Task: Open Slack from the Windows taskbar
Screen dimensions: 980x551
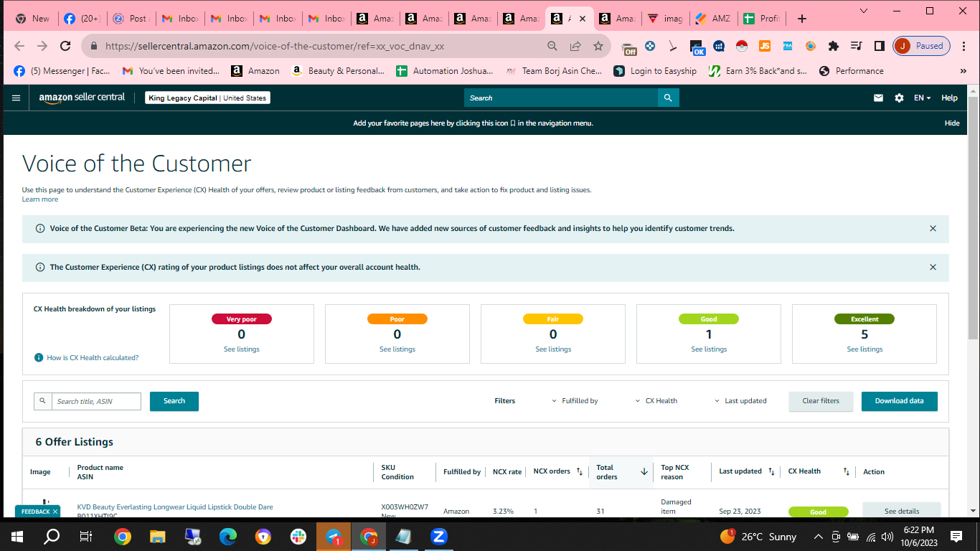Action: pyautogui.click(x=298, y=537)
